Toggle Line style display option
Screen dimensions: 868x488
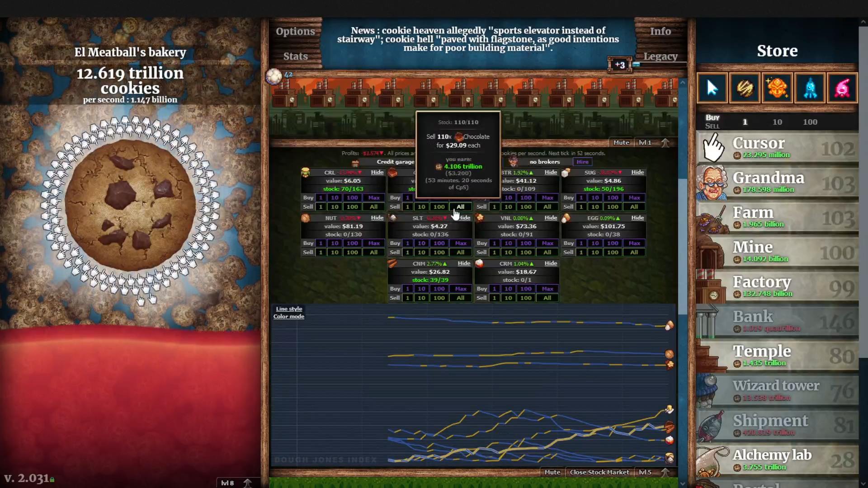click(x=289, y=309)
